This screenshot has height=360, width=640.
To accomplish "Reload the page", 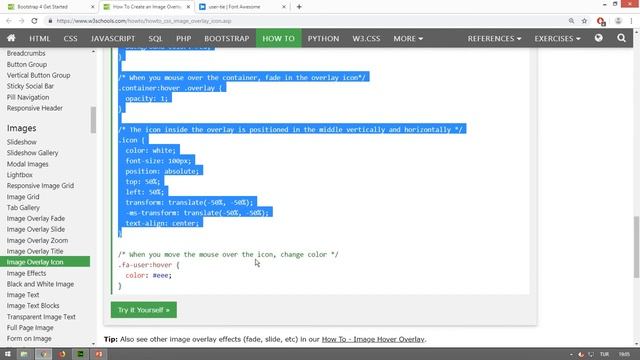I will [34, 21].
